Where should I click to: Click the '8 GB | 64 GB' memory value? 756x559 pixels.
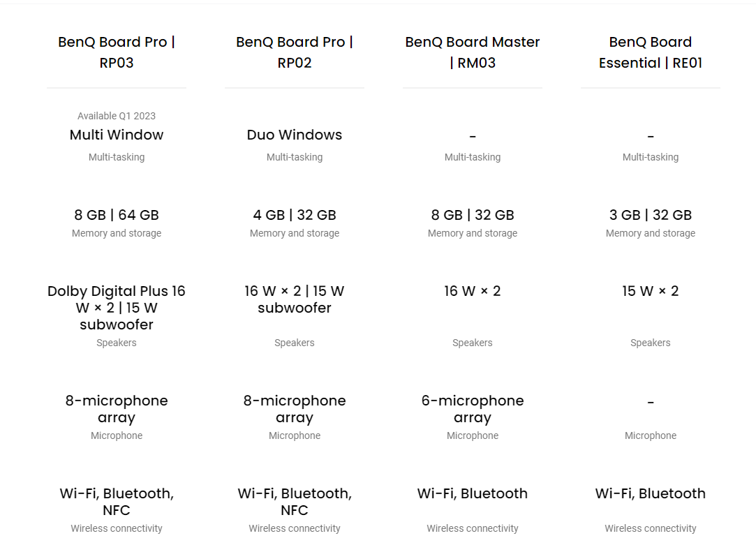[117, 215]
